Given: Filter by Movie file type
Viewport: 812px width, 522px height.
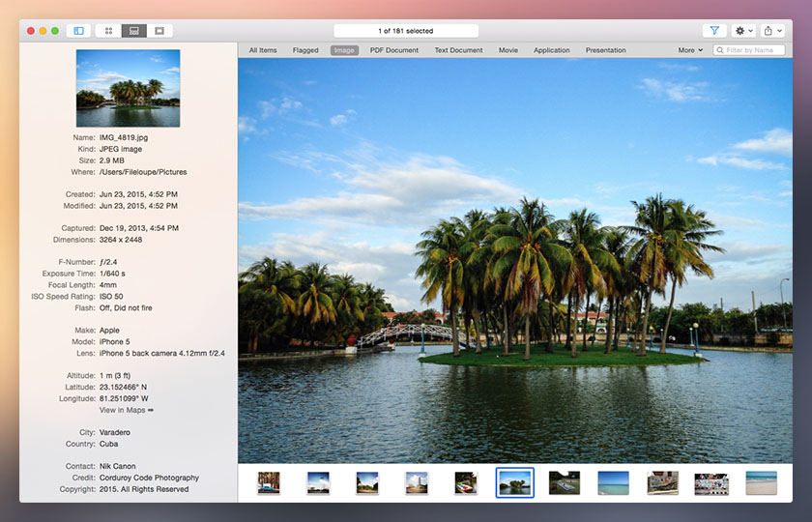Looking at the screenshot, I should pos(508,50).
